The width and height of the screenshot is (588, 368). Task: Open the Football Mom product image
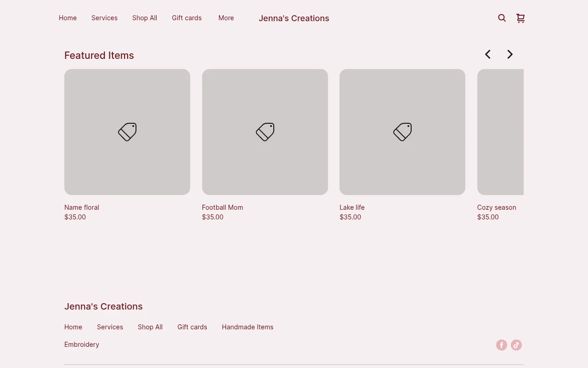265,132
